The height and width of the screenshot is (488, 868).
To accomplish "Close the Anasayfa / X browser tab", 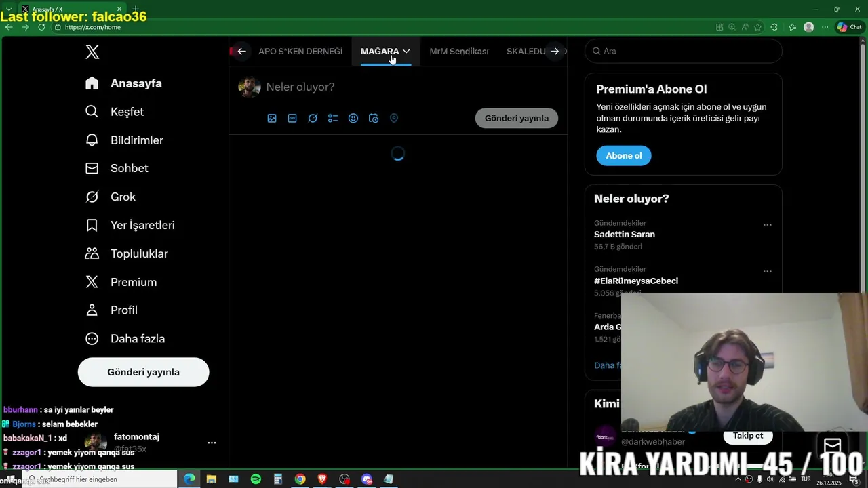I will coord(119,9).
